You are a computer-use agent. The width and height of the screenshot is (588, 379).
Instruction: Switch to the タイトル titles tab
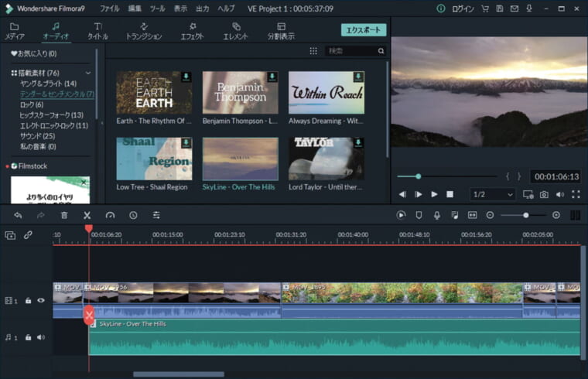click(x=97, y=31)
